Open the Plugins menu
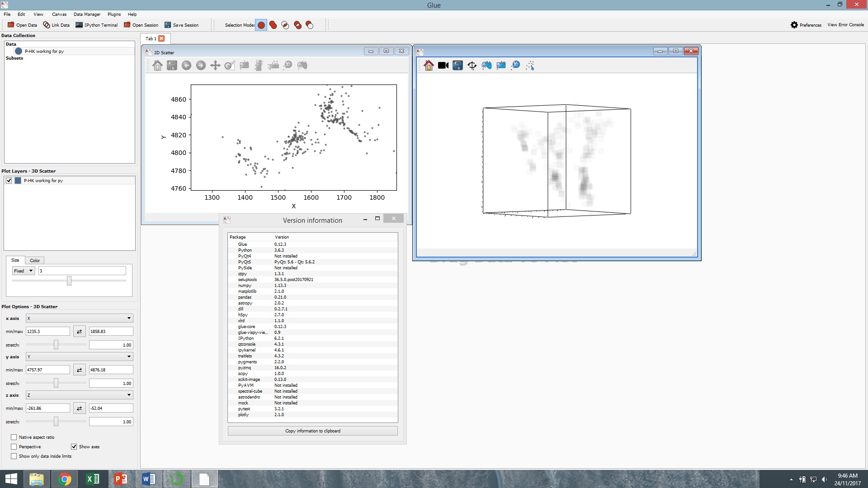 [x=114, y=14]
